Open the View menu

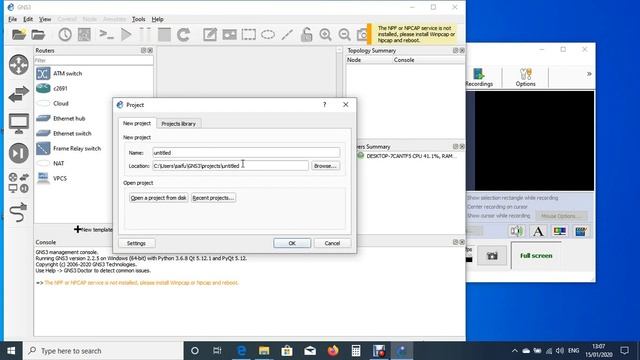[45, 19]
